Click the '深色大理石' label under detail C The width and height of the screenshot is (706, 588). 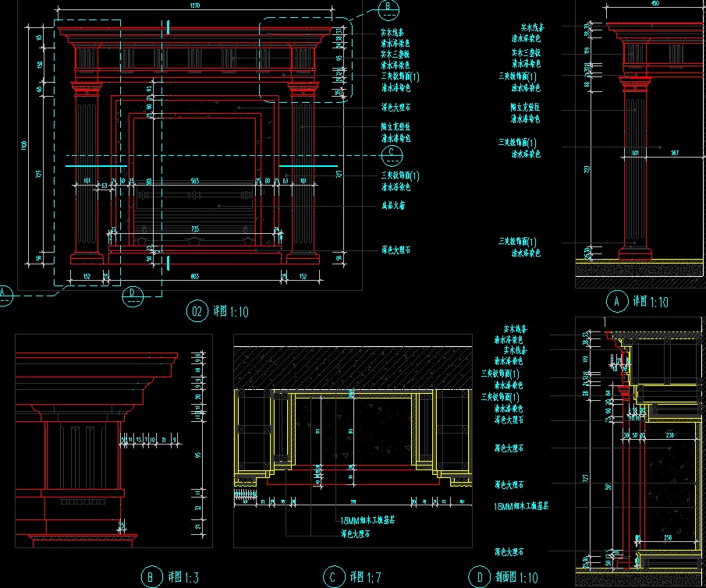(x=355, y=534)
